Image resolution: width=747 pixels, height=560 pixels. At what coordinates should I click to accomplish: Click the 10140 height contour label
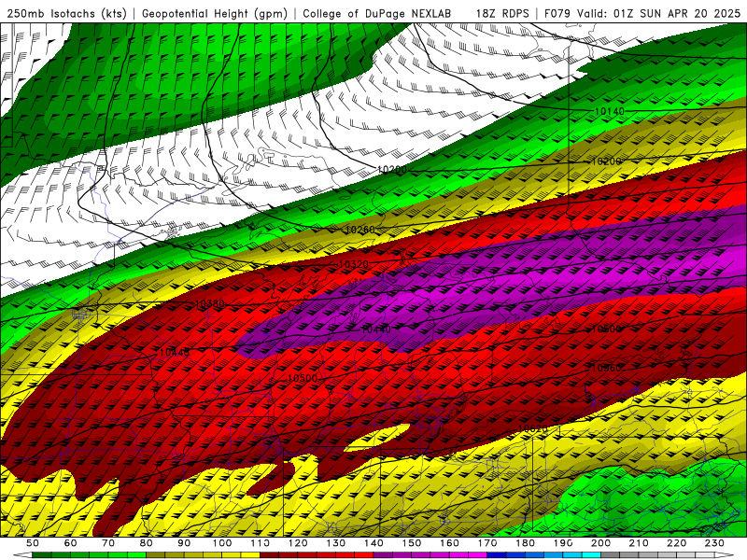[610, 111]
